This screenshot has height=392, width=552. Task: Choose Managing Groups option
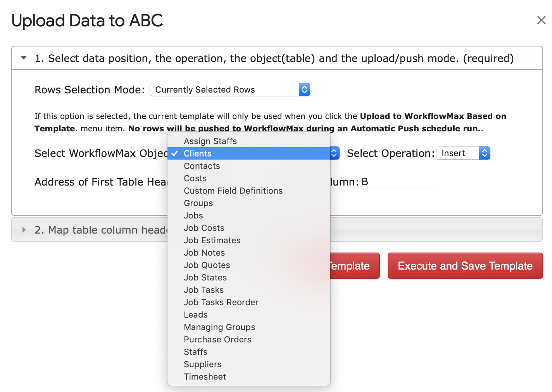[249, 327]
